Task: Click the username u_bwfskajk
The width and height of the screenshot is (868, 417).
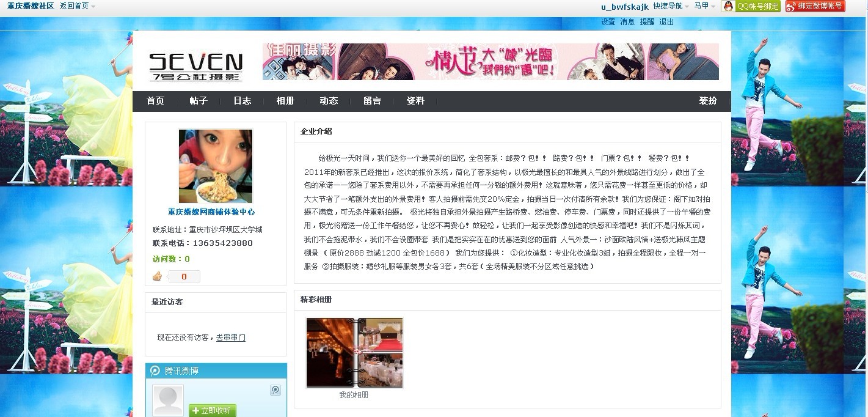Action: pyautogui.click(x=624, y=7)
